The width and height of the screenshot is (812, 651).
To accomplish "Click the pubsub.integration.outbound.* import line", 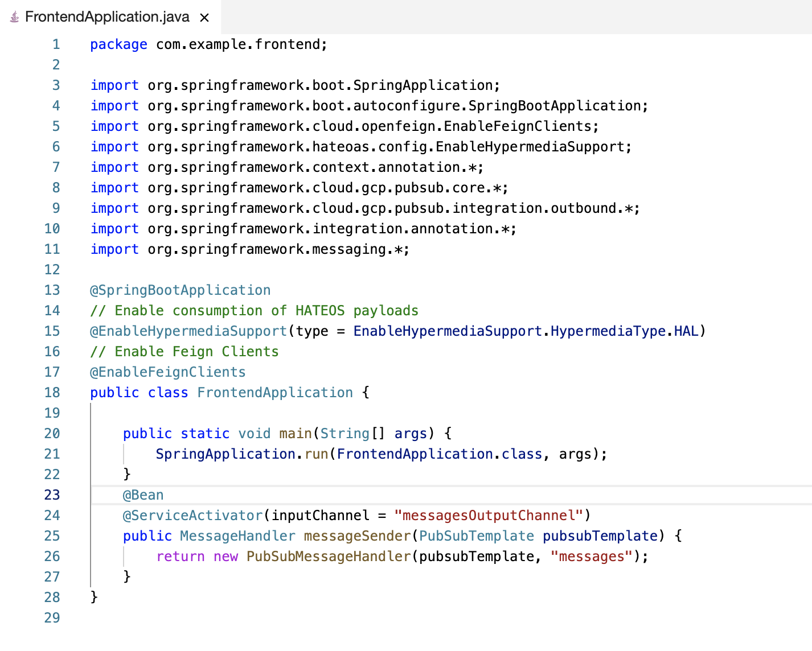I will pyautogui.click(x=365, y=208).
